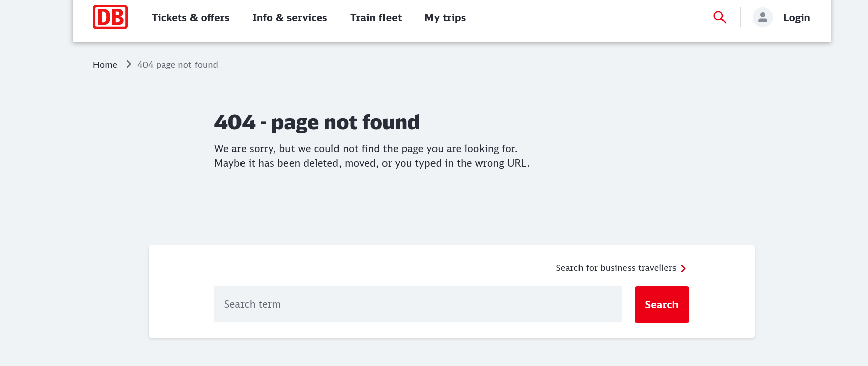Open the Info & services menu

[x=290, y=18]
